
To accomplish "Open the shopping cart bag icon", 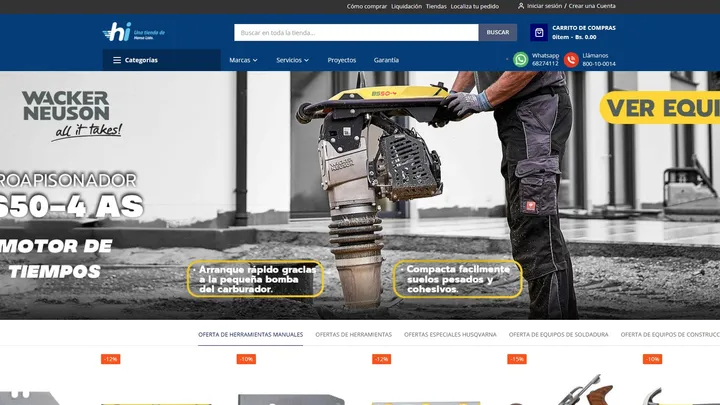I will coord(539,33).
